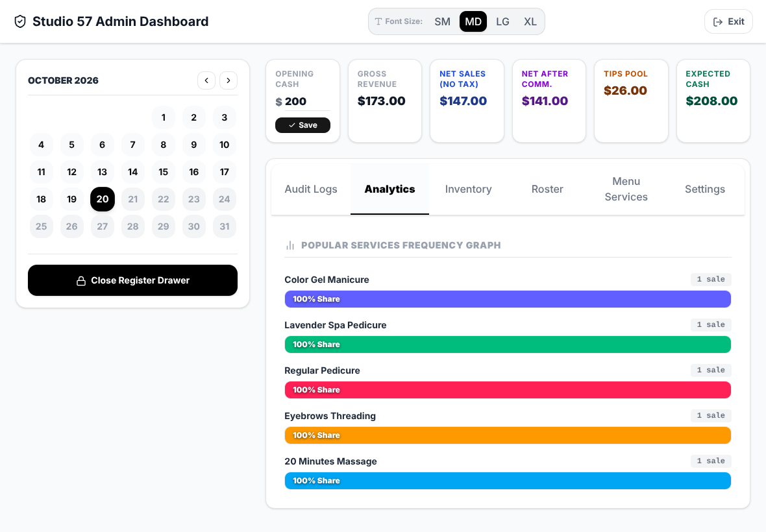Set font size to MD
Screen dimensions: 766x532
473,21
